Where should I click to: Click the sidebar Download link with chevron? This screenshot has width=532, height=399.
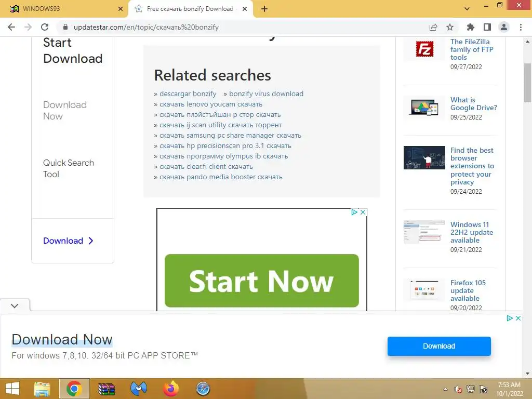(x=68, y=241)
